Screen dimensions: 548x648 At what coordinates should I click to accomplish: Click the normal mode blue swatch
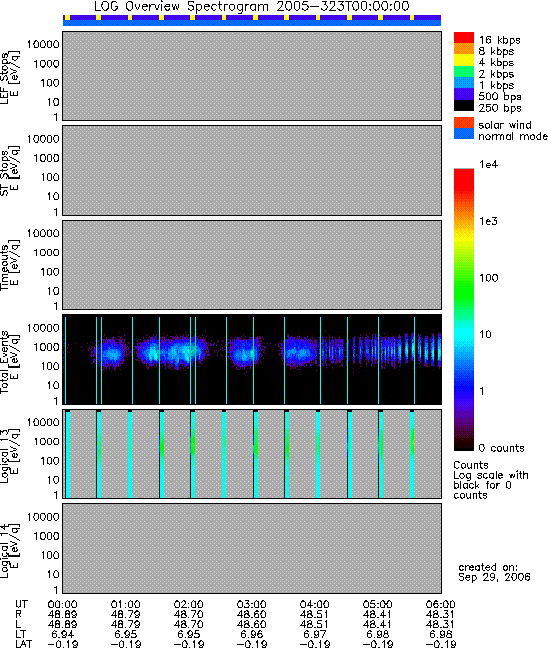click(x=464, y=133)
